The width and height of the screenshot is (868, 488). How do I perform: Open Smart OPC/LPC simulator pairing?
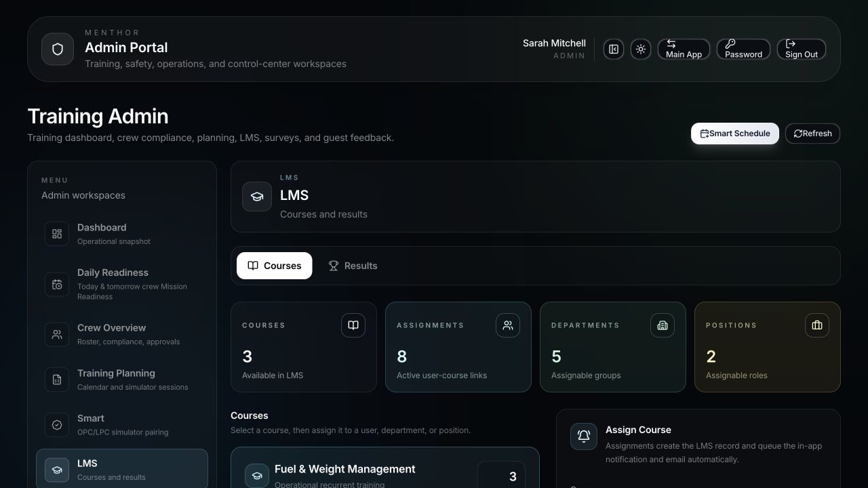coord(122,425)
